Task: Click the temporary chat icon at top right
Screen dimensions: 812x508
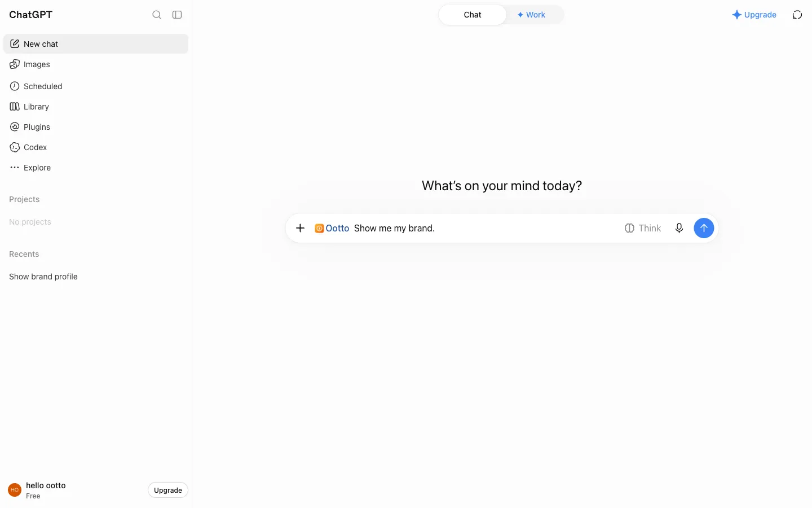Action: point(797,15)
